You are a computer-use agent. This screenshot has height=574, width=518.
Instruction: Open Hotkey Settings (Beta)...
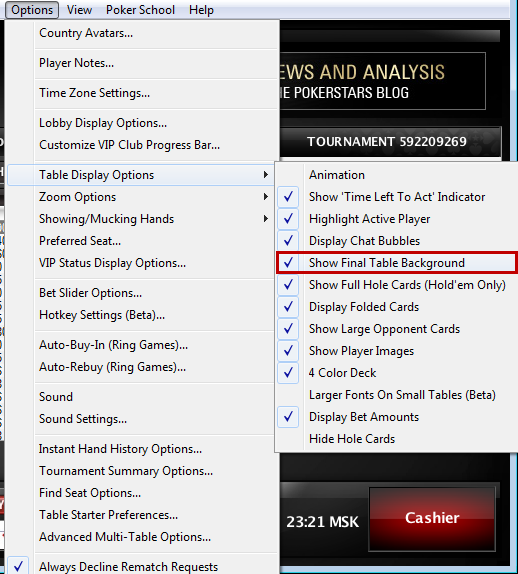point(141,315)
